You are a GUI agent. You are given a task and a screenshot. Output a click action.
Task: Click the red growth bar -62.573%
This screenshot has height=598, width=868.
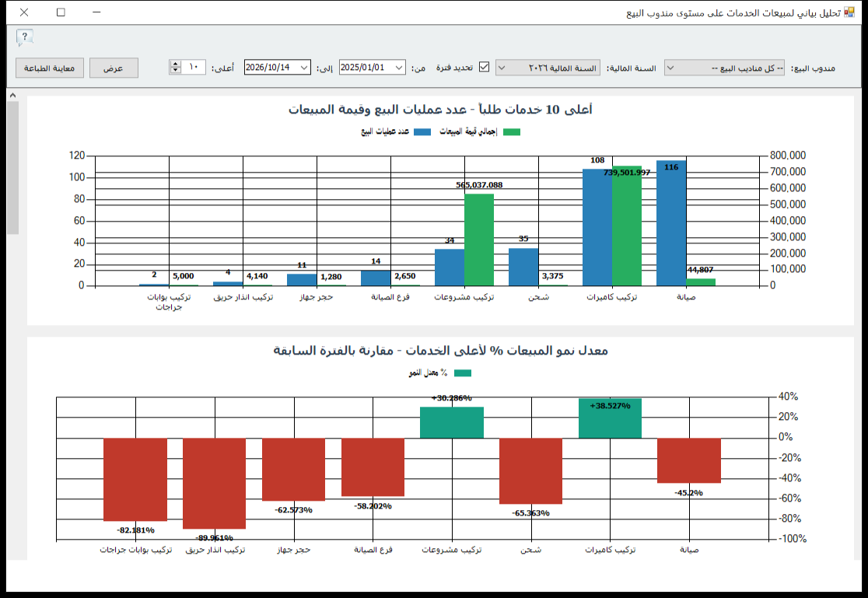click(x=293, y=470)
